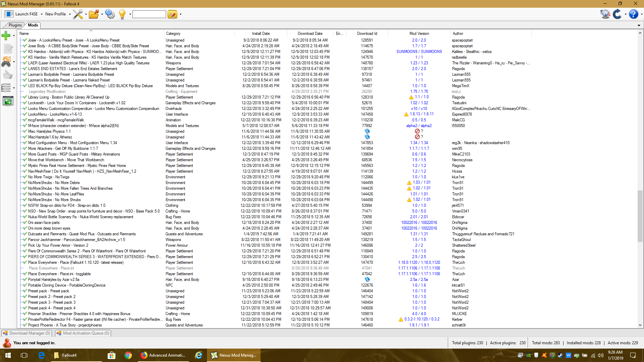Toggle checkmark for Mod Configuration Menu
This screenshot has width=644, height=362.
pyautogui.click(x=25, y=143)
